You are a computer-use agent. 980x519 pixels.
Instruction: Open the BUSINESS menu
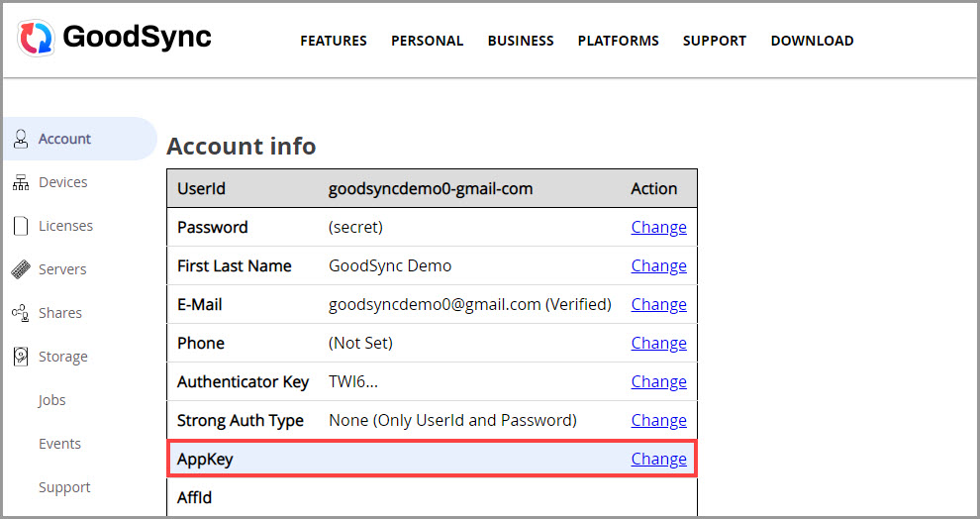click(x=521, y=41)
